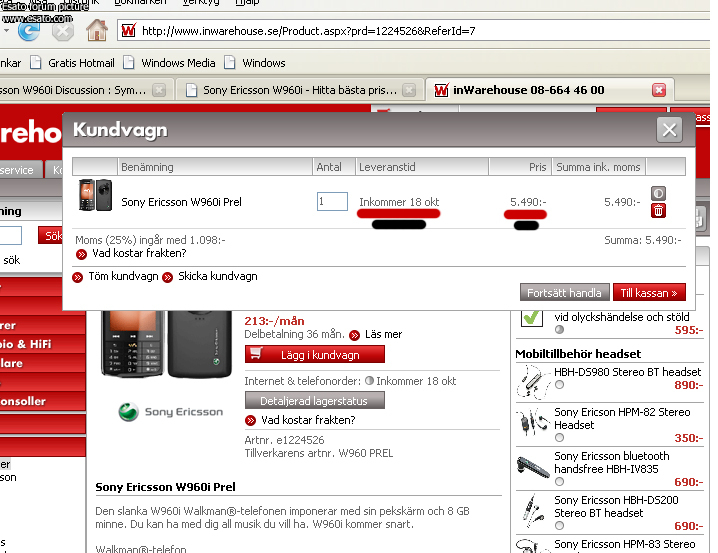
Task: Open the Gratis Hotmail bookmark
Action: (73, 63)
